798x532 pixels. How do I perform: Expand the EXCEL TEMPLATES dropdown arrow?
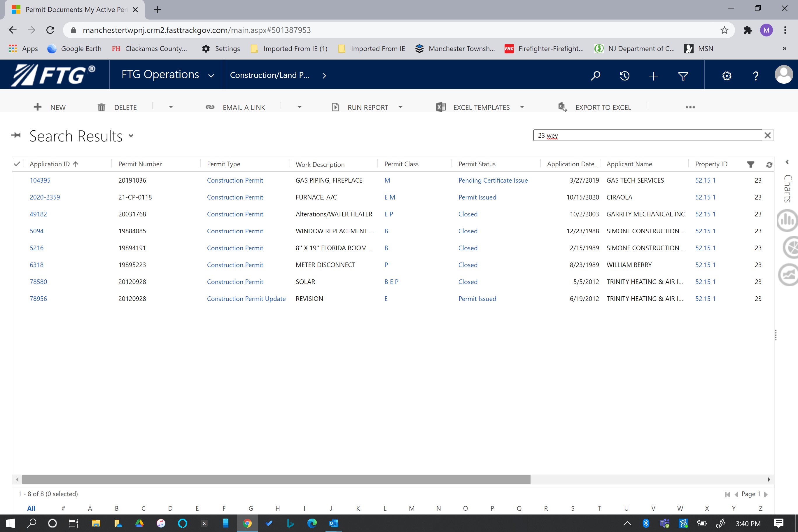(x=522, y=107)
